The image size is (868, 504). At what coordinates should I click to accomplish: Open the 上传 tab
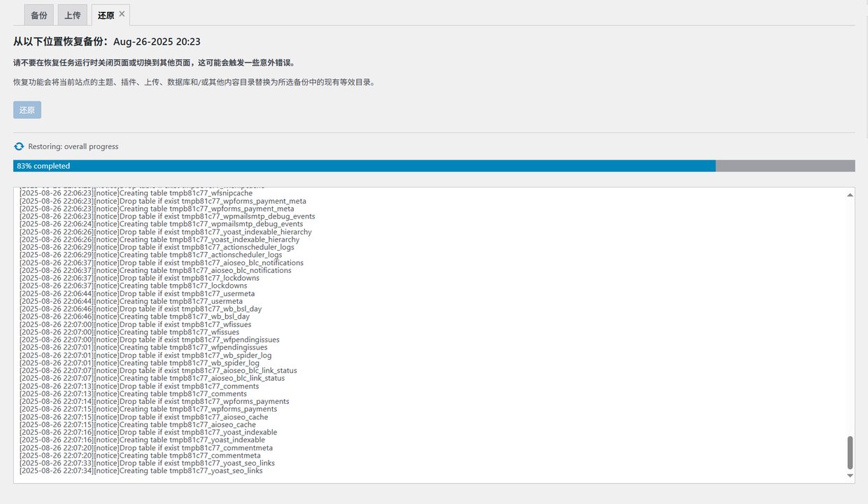[x=73, y=15]
